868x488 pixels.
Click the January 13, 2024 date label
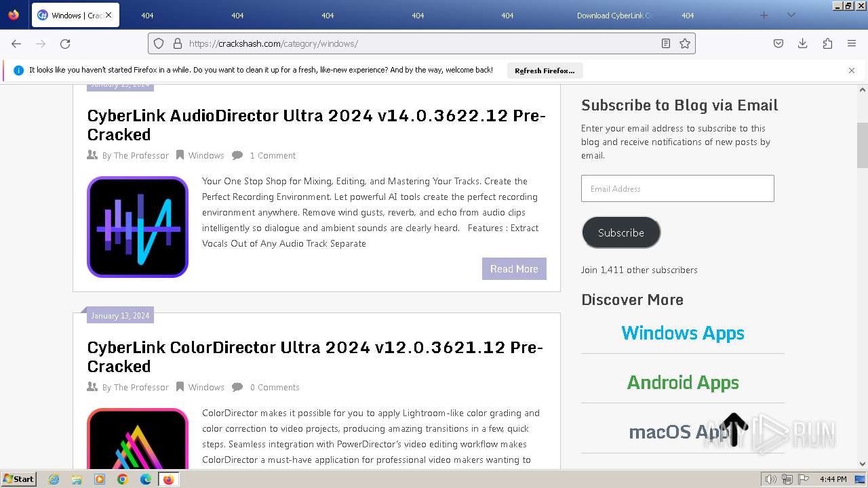[120, 315]
